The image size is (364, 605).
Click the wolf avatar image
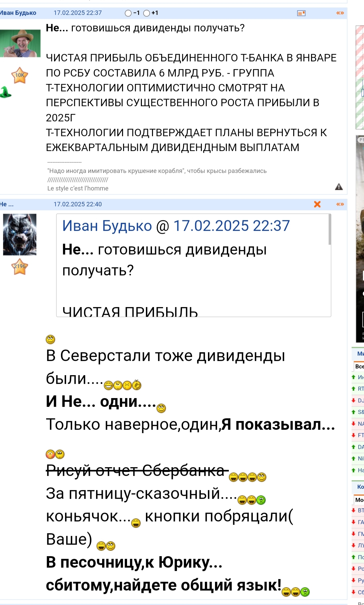pos(20,235)
